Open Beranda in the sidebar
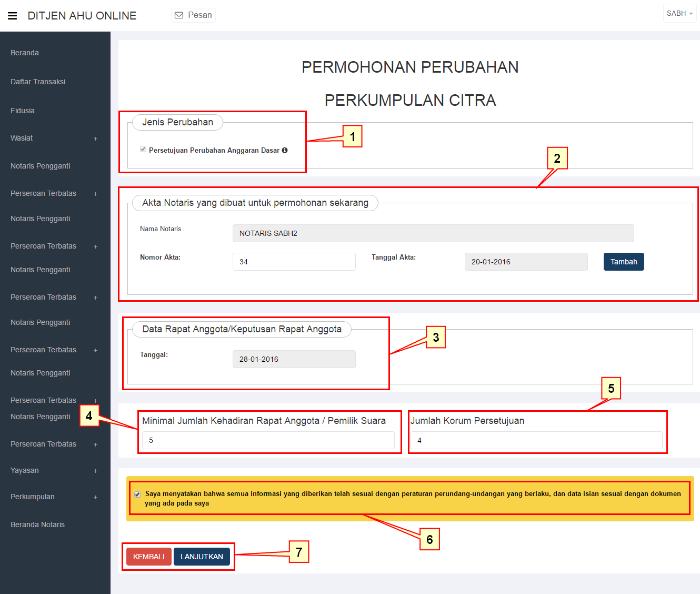The width and height of the screenshot is (700, 594). [x=25, y=53]
